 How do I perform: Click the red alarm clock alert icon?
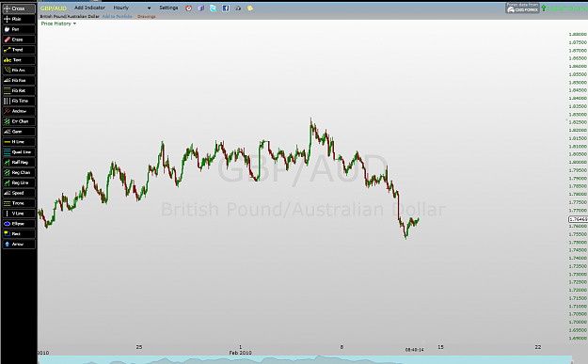click(188, 8)
